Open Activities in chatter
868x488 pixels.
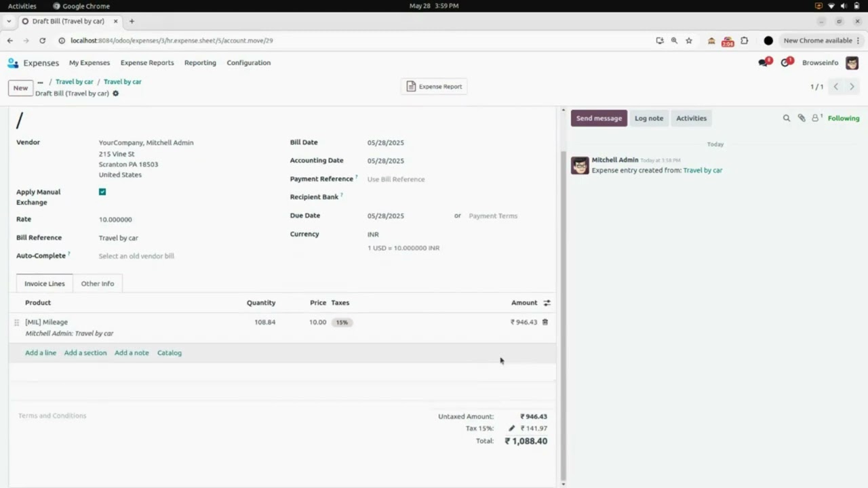click(691, 118)
